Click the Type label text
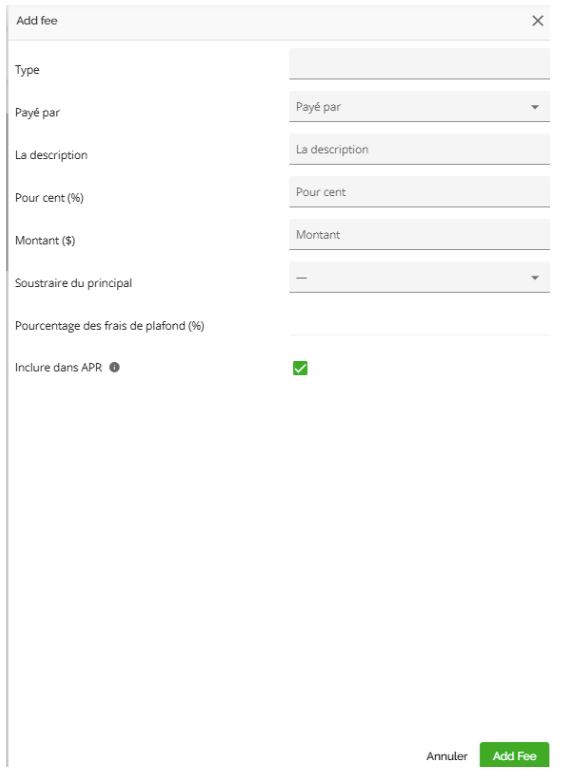This screenshot has width=570, height=776. [27, 70]
